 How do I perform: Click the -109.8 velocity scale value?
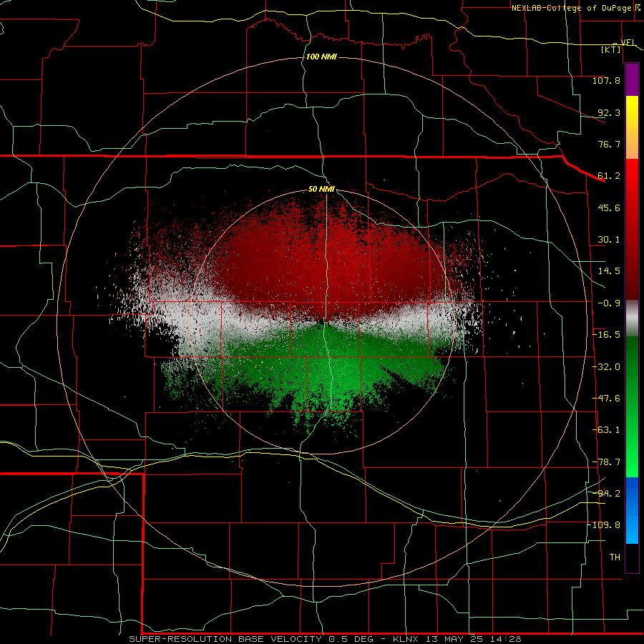coord(604,525)
